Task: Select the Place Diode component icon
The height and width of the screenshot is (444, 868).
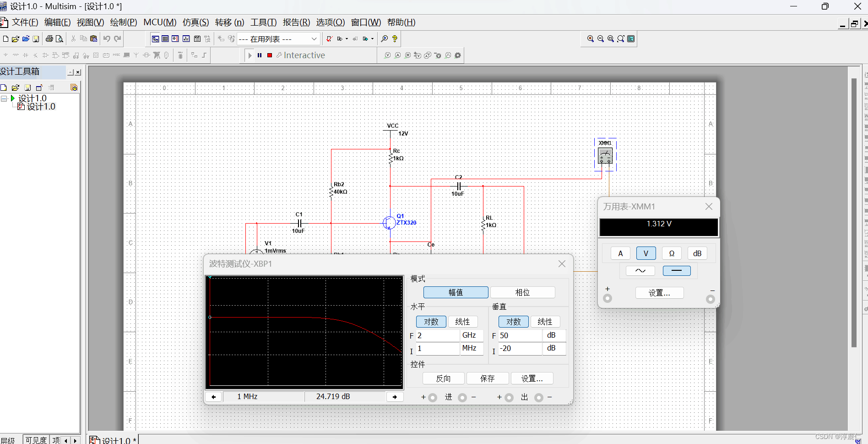Action: click(26, 55)
